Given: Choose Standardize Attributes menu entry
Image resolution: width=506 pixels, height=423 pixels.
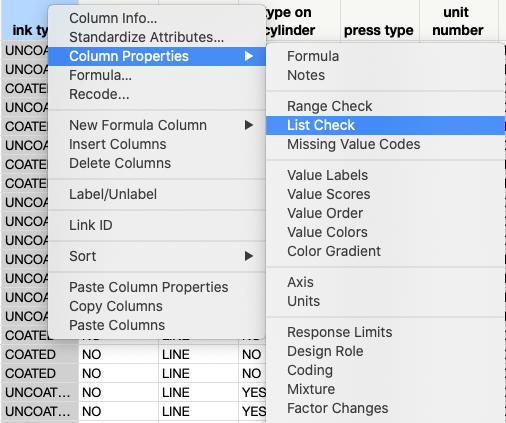Looking at the screenshot, I should pyautogui.click(x=146, y=37).
